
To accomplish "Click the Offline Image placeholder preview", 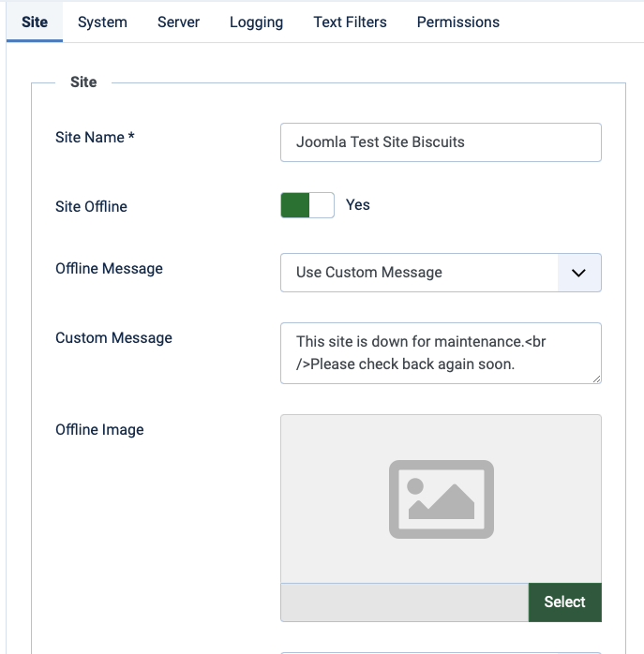I will point(441,498).
